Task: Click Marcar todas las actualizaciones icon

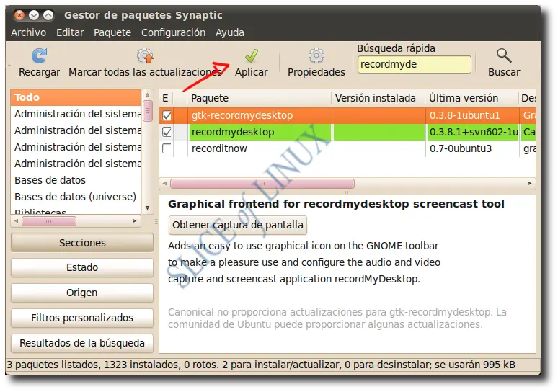Action: click(x=145, y=56)
